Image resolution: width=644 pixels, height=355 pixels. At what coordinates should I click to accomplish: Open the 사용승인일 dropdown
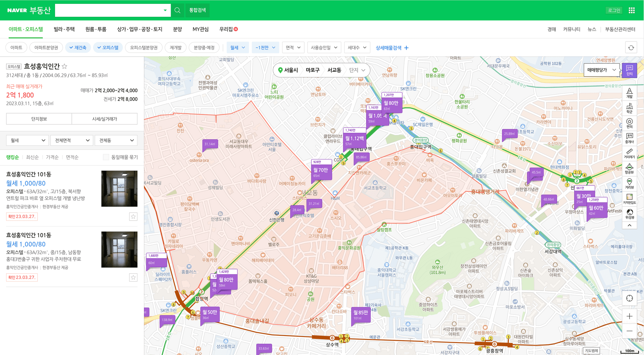click(324, 48)
